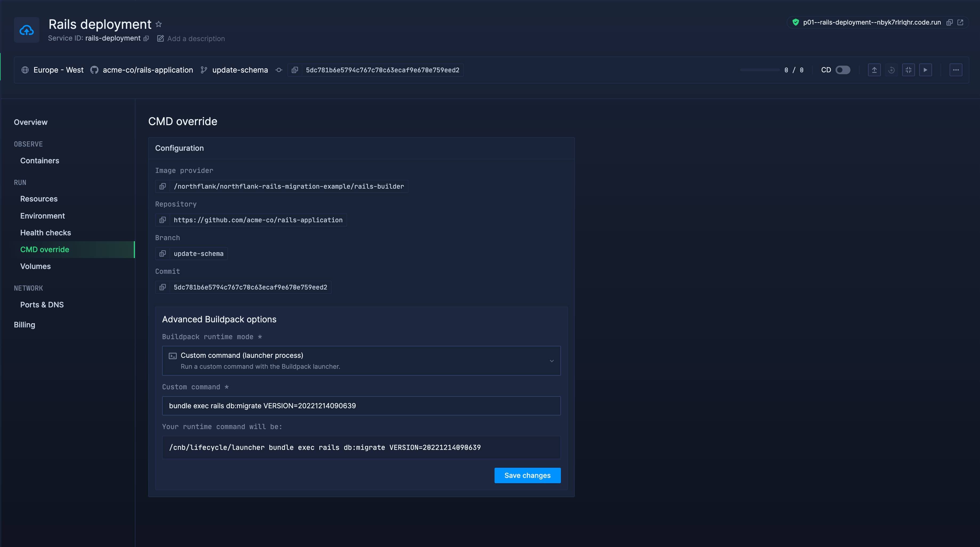980x547 pixels.
Task: Open the Ports & DNS section
Action: (42, 304)
